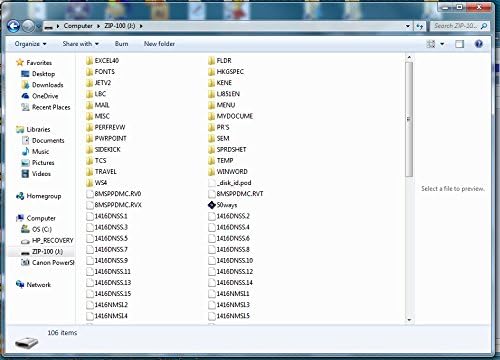Image resolution: width=500 pixels, height=360 pixels.
Task: Select the PWRPOINT folder icon
Action: pos(89,138)
